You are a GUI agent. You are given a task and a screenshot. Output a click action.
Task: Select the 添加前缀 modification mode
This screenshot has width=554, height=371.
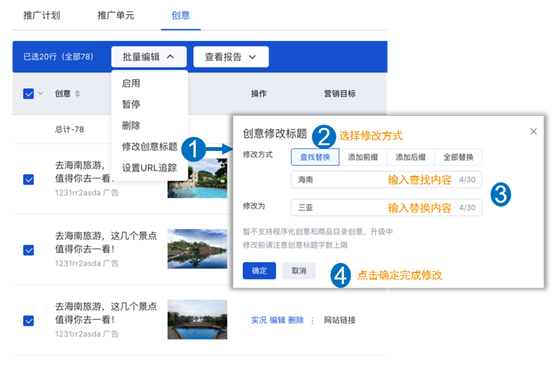(x=363, y=157)
